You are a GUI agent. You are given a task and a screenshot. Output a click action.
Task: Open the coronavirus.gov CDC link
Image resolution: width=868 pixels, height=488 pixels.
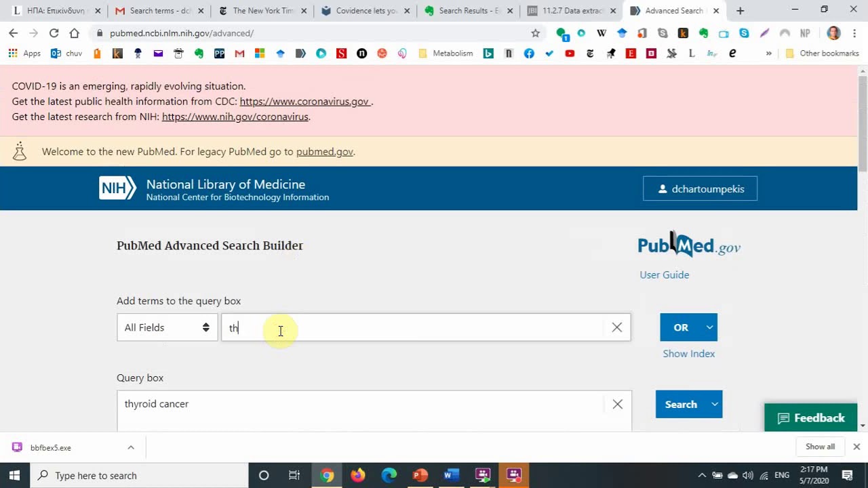coord(304,102)
